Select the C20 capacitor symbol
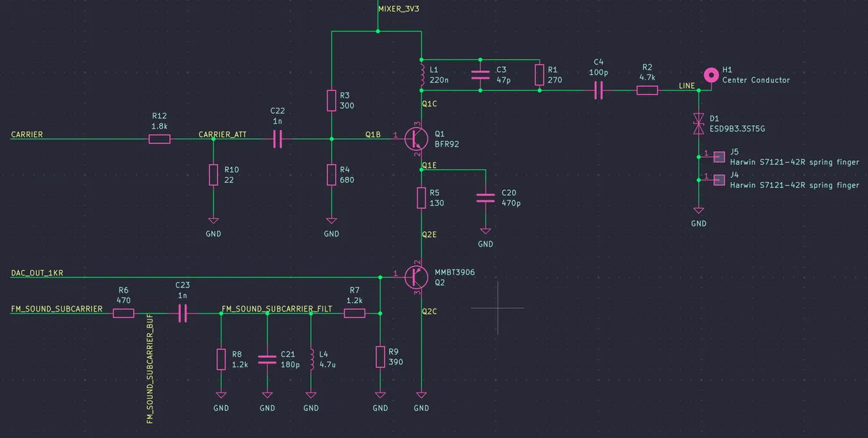The width and height of the screenshot is (868, 438). (x=485, y=199)
